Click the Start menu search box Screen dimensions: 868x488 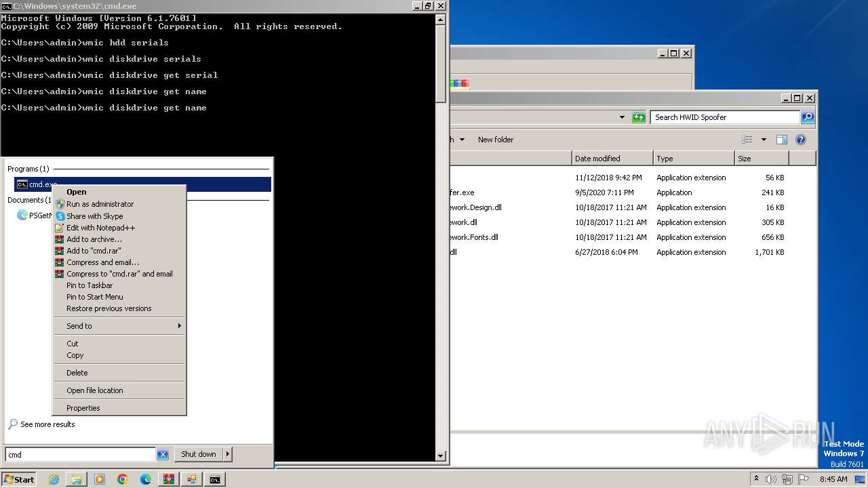click(x=80, y=455)
